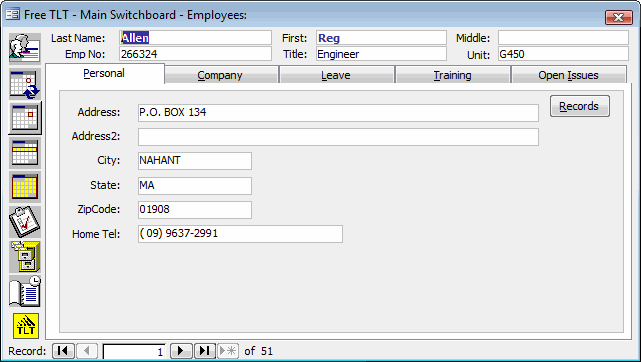Click the empty Address2 field

[x=338, y=137]
